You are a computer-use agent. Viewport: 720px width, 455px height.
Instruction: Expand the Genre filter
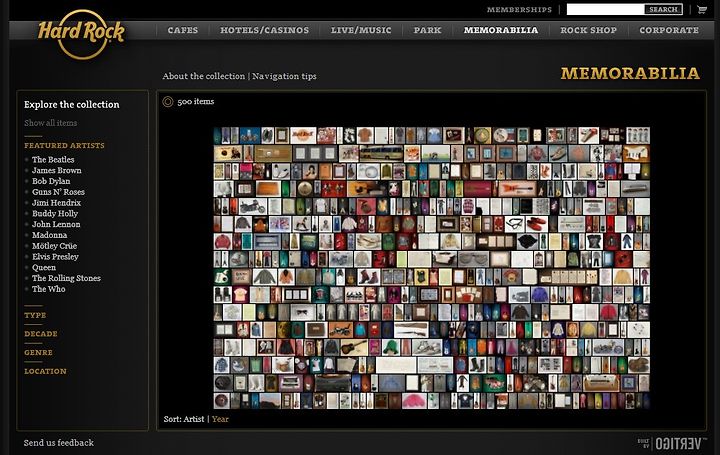click(38, 353)
